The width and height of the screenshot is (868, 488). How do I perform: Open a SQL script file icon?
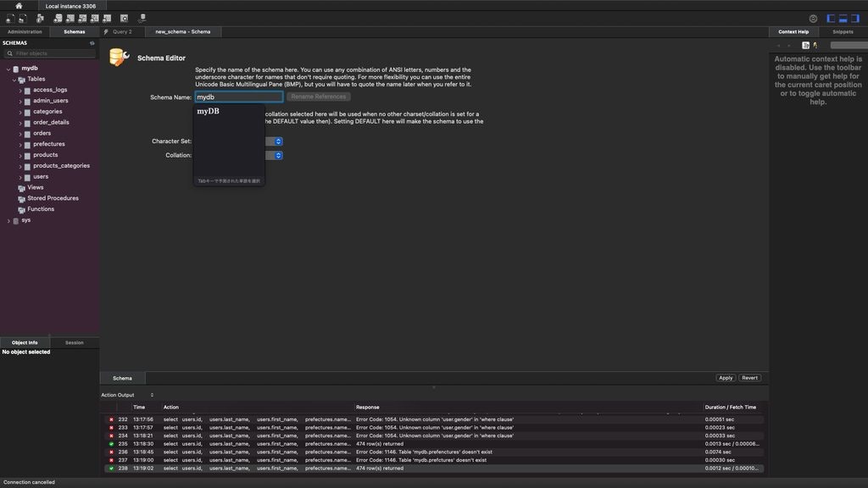click(x=23, y=19)
